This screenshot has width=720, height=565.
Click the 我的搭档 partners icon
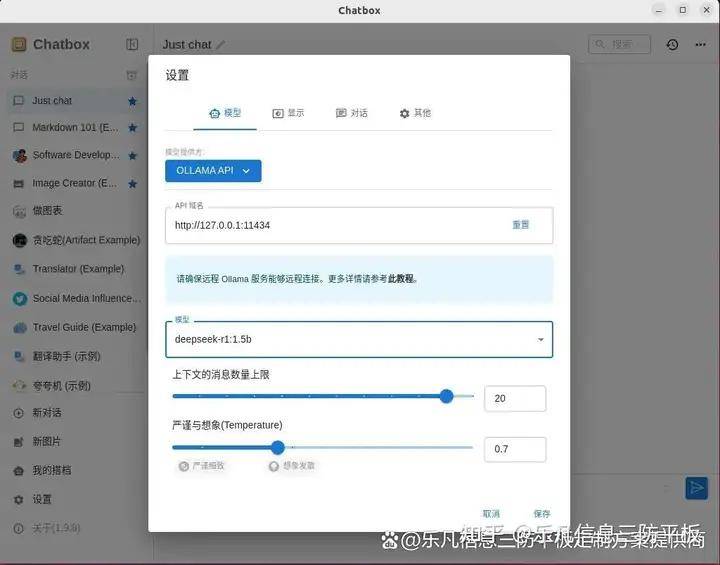pos(18,471)
